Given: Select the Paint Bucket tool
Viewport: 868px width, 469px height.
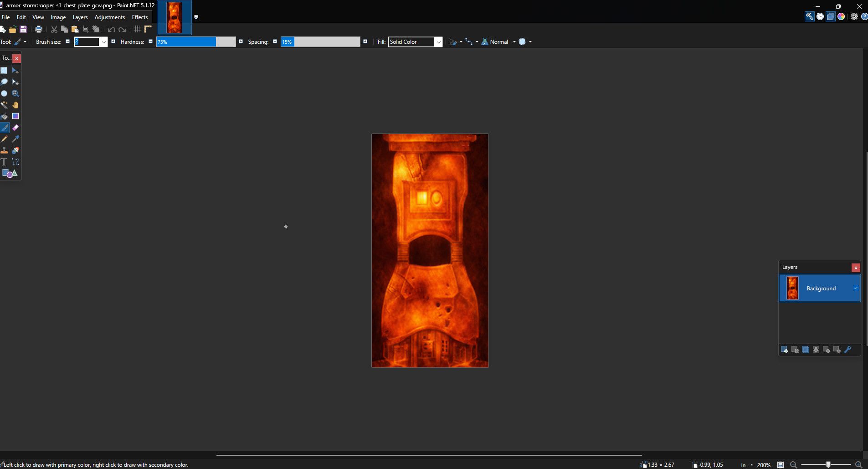Looking at the screenshot, I should (4, 116).
